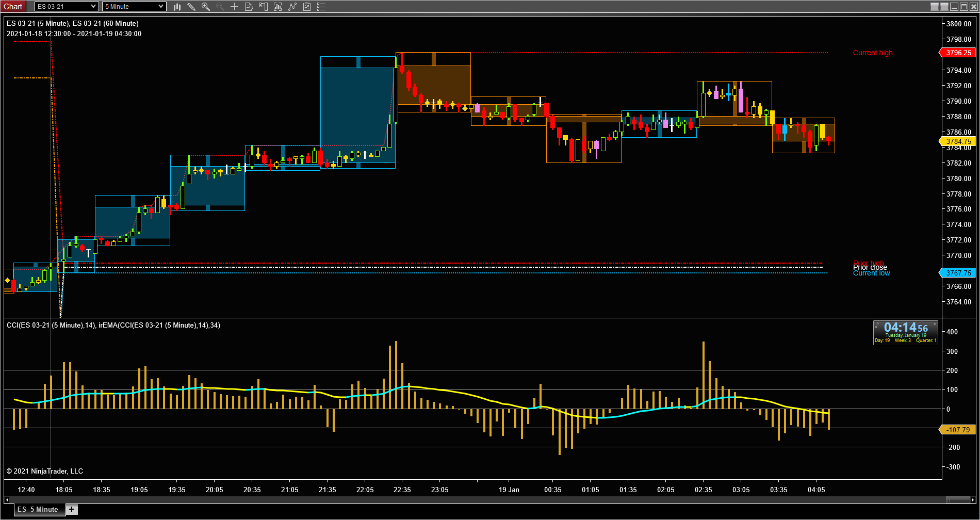
Task: Click the -107.79 CCI value marker
Action: pyautogui.click(x=958, y=430)
